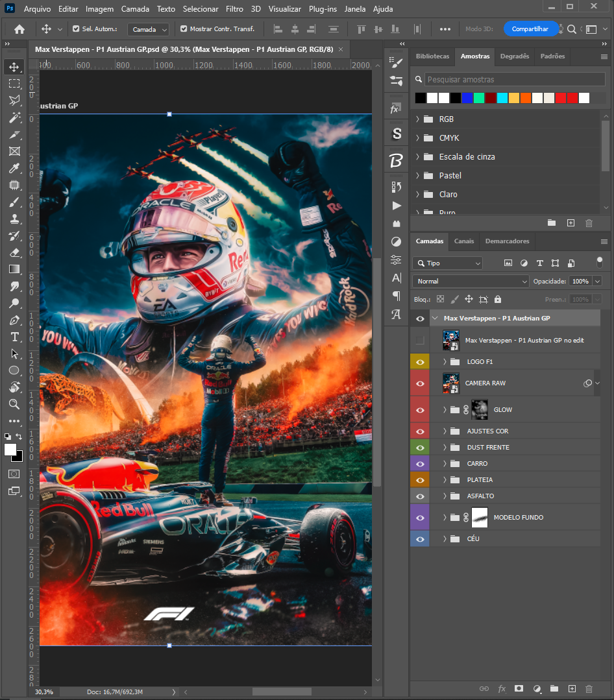The image size is (614, 700).
Task: Hide the CARRO group
Action: coord(420,464)
